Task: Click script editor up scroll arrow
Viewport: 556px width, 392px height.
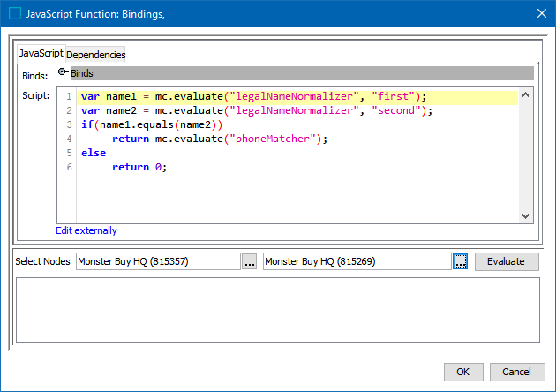Action: 526,94
